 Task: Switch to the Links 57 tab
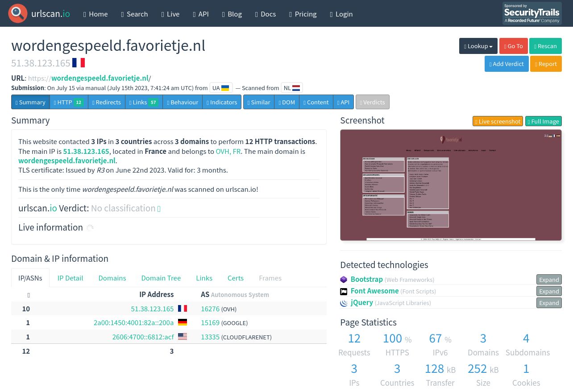tap(144, 102)
